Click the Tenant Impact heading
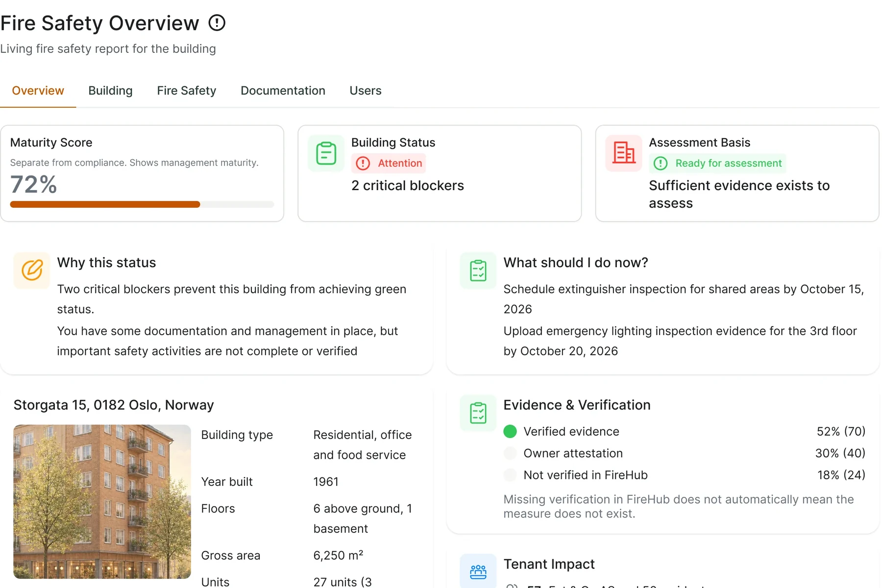Screen dimensions: 882x588 (x=549, y=564)
